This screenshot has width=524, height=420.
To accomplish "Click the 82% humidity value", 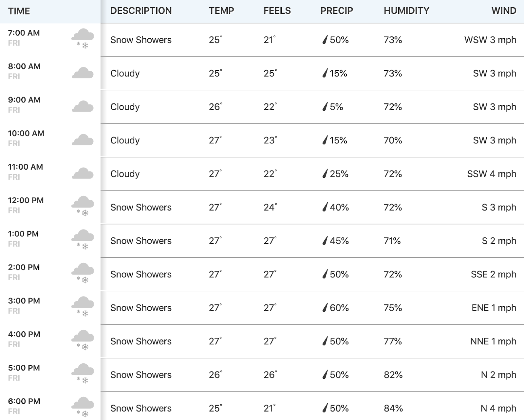I will pyautogui.click(x=393, y=375).
